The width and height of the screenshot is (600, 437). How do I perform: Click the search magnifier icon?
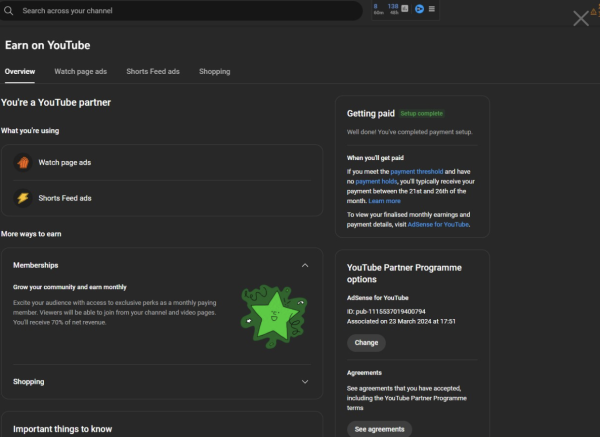pyautogui.click(x=10, y=11)
